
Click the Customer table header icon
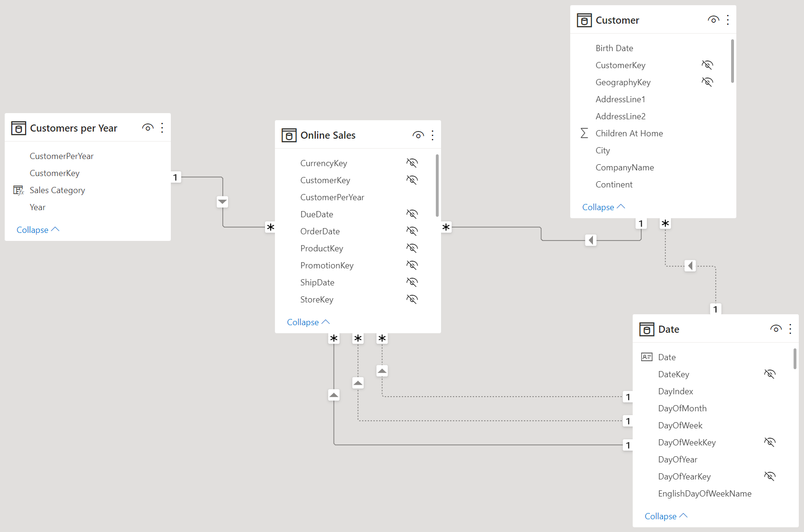click(x=584, y=20)
